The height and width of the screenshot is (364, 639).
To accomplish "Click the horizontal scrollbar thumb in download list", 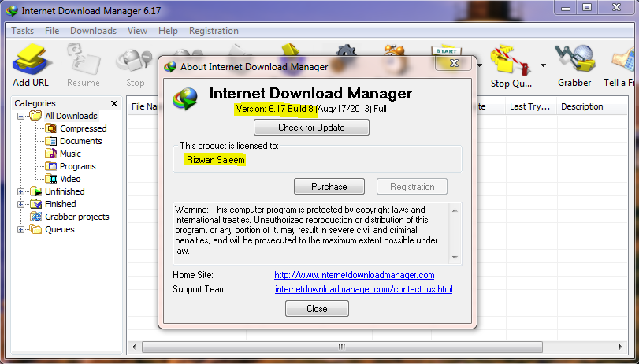I will pos(342,347).
